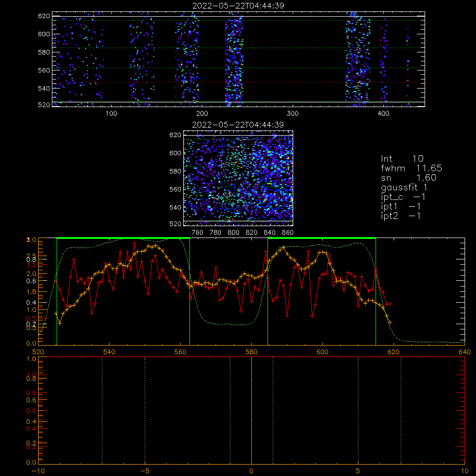Screen dimensions: 476x476
Task: Click the 'gaussfit 1' readout line
Action: pyautogui.click(x=404, y=187)
